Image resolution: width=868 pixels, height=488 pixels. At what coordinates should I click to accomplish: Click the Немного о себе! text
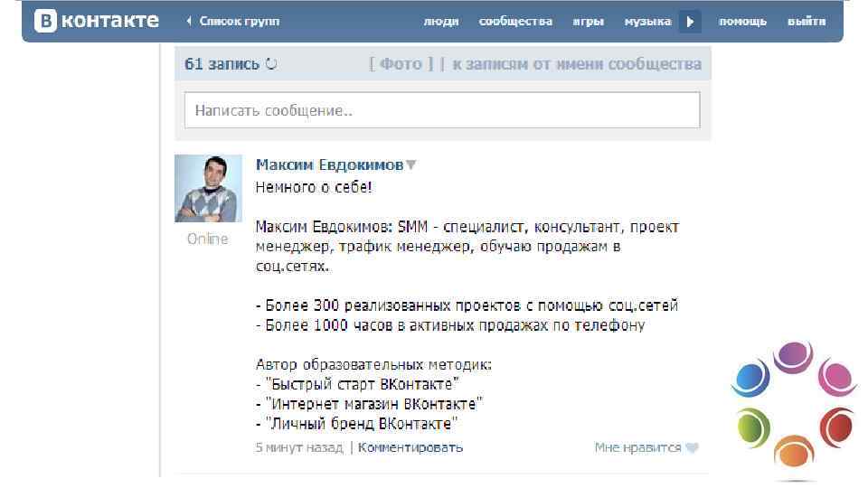[314, 187]
